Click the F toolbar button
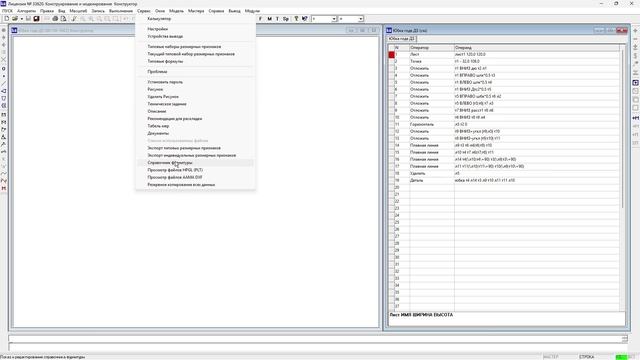This screenshot has width=640, height=360. coord(260,19)
